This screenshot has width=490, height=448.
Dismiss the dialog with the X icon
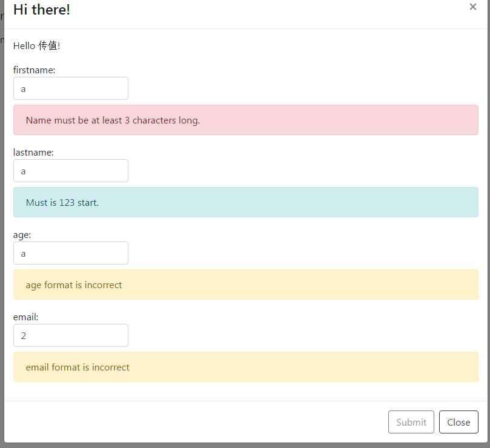coord(473,7)
